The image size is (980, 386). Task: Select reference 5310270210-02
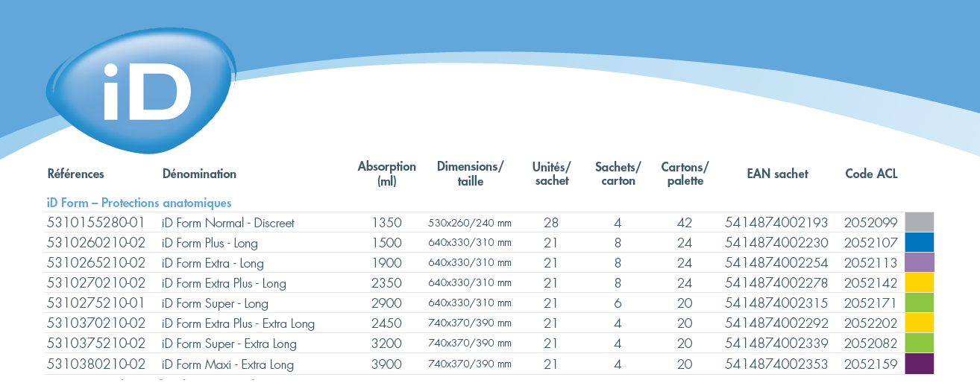point(95,283)
